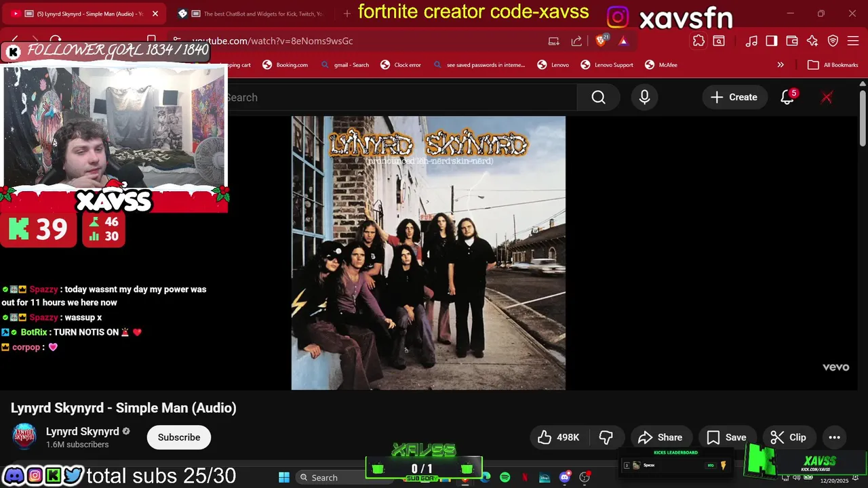The image size is (868, 488).
Task: Open Spotify from the taskbar
Action: [x=505, y=477]
